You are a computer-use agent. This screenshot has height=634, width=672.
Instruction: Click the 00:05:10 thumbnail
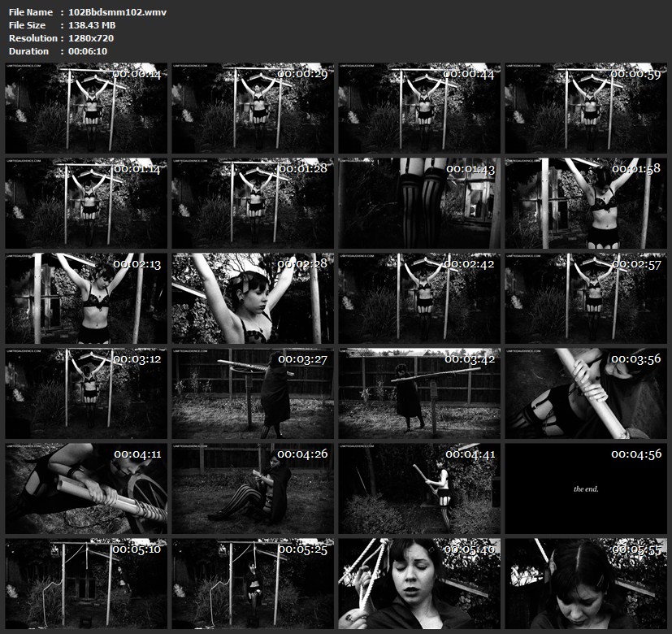86,584
